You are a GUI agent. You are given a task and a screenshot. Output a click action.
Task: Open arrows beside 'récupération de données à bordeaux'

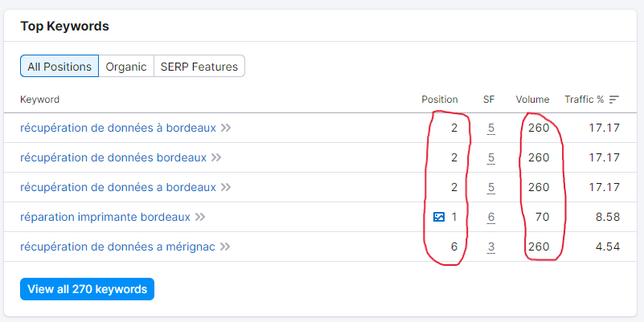click(x=225, y=128)
